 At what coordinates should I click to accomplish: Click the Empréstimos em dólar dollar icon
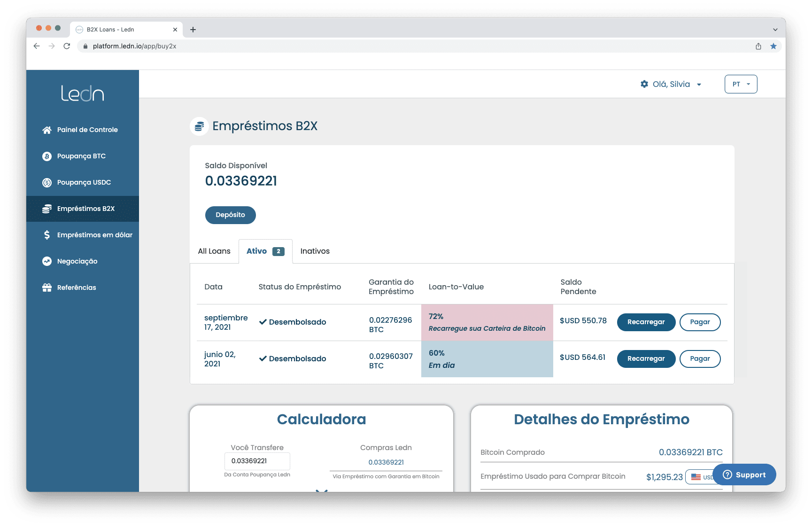click(x=47, y=235)
